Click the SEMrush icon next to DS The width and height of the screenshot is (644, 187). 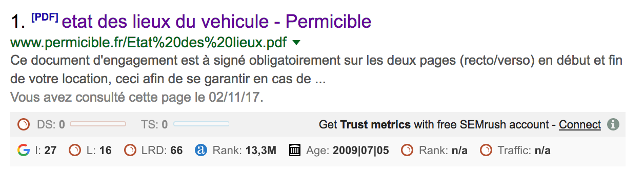coord(23,124)
